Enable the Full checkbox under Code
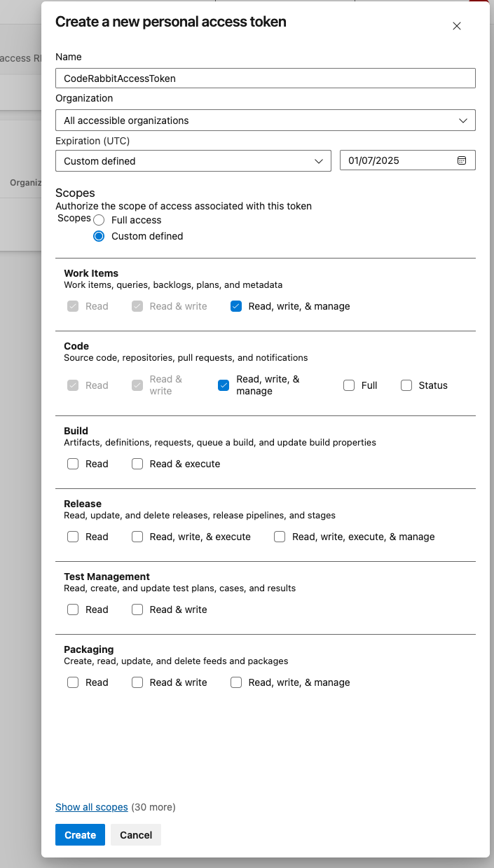 [348, 385]
